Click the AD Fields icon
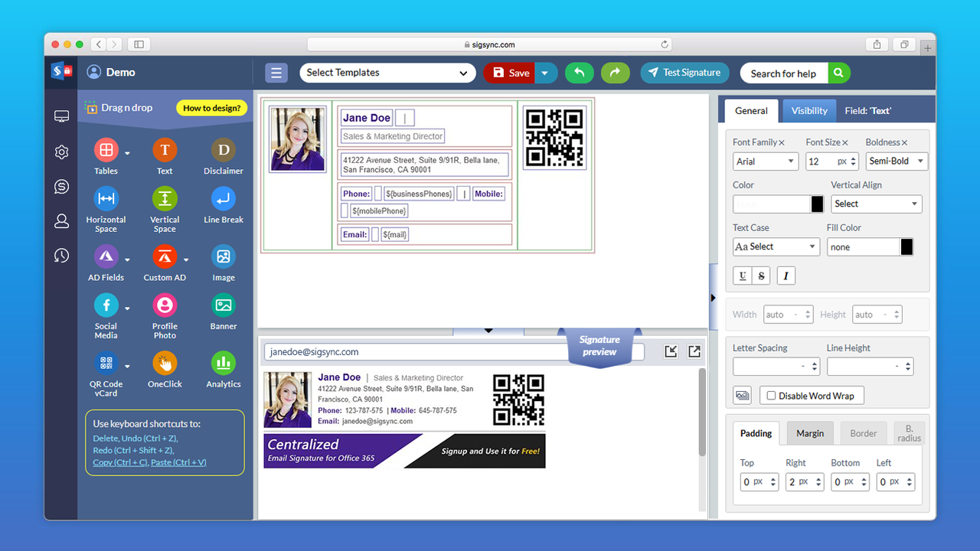This screenshot has height=551, width=980. coord(106,256)
